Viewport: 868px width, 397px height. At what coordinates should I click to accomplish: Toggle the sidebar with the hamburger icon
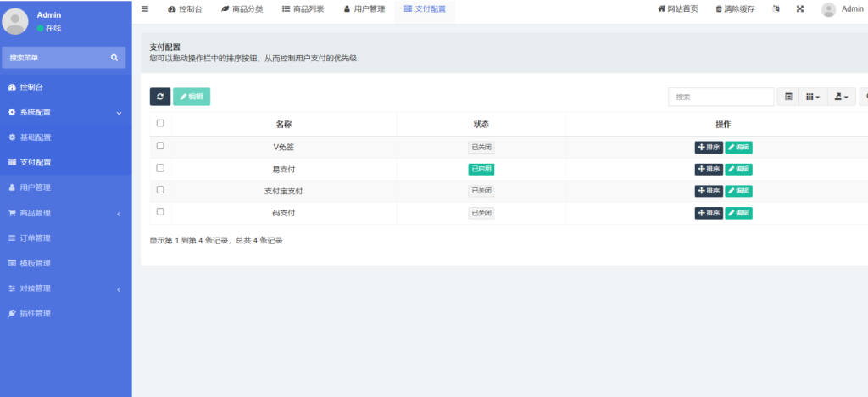tap(145, 9)
